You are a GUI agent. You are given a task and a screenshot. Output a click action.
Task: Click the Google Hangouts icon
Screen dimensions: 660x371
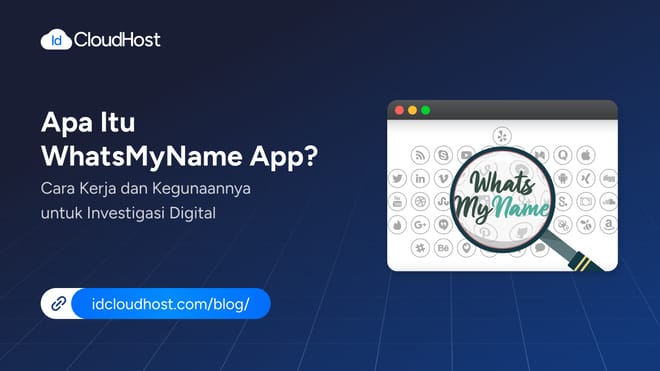[x=443, y=224]
